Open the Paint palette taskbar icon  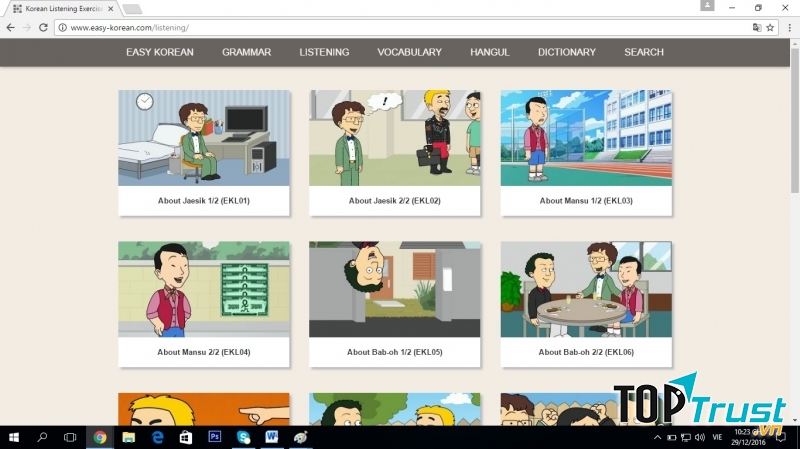click(301, 437)
